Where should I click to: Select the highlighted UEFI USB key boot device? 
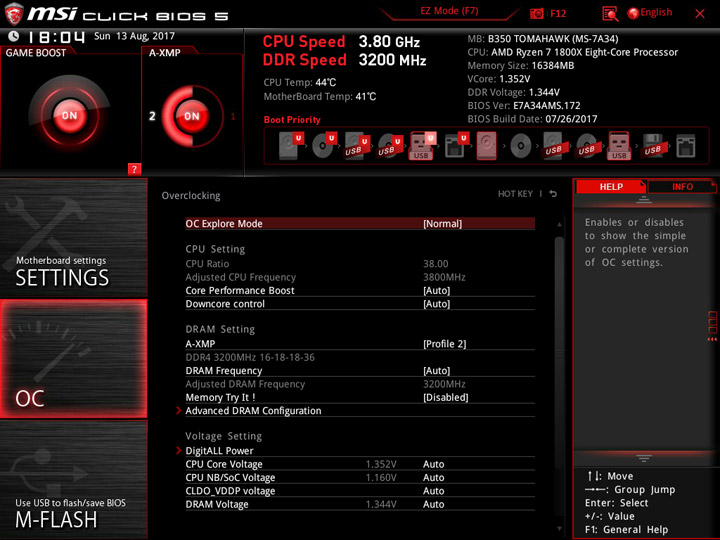pyautogui.click(x=422, y=146)
